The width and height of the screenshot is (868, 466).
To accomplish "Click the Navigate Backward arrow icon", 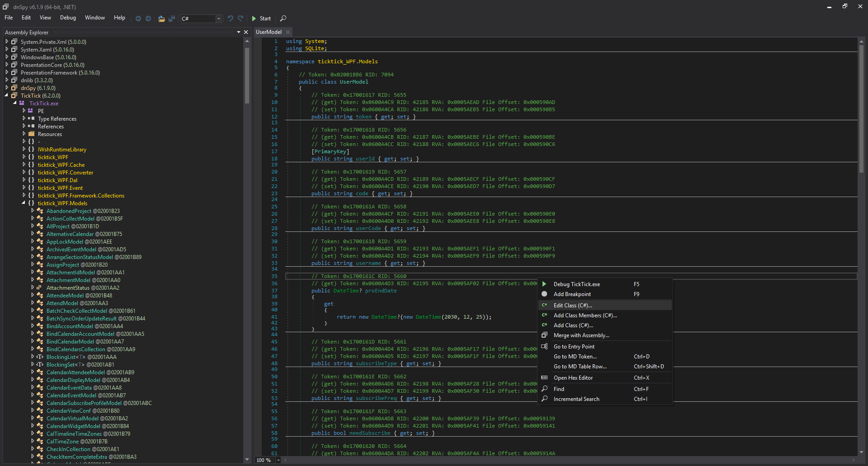I will 138,19.
